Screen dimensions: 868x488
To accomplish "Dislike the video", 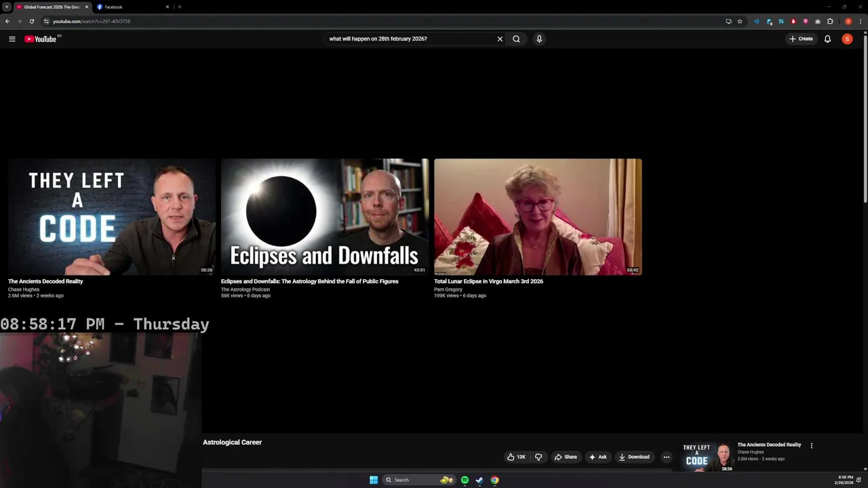I will (x=538, y=457).
